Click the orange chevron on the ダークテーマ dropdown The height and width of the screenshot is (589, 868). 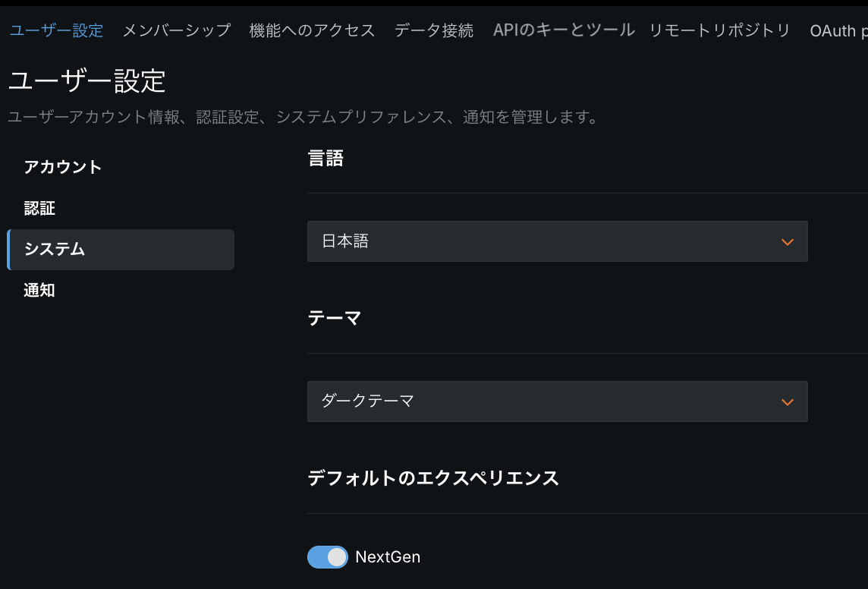click(x=787, y=402)
